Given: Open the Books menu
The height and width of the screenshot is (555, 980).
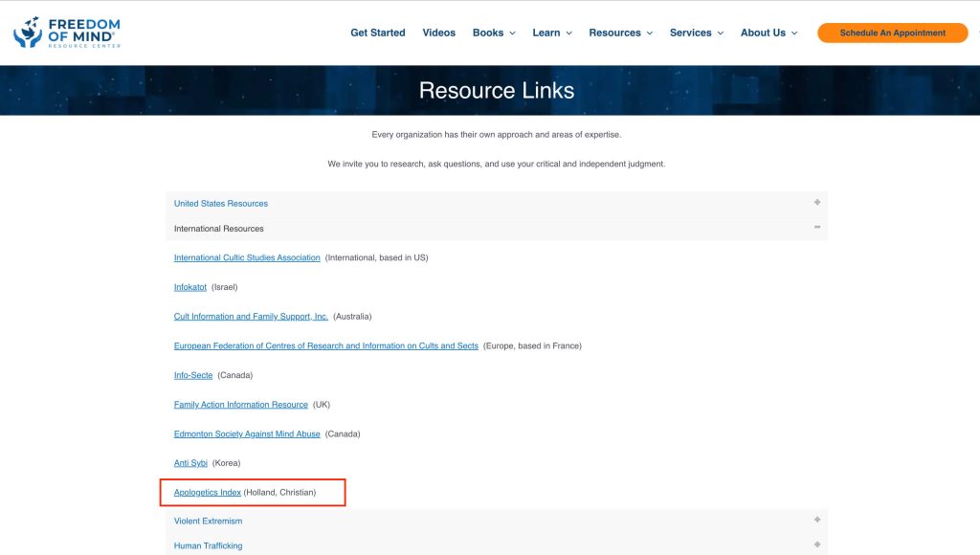Looking at the screenshot, I should click(x=494, y=33).
